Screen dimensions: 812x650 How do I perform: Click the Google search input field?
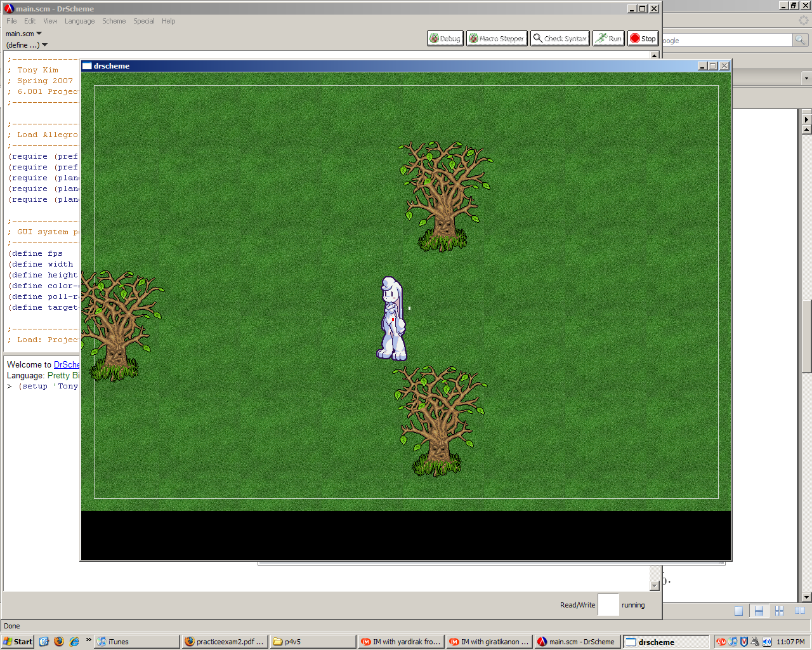click(726, 40)
